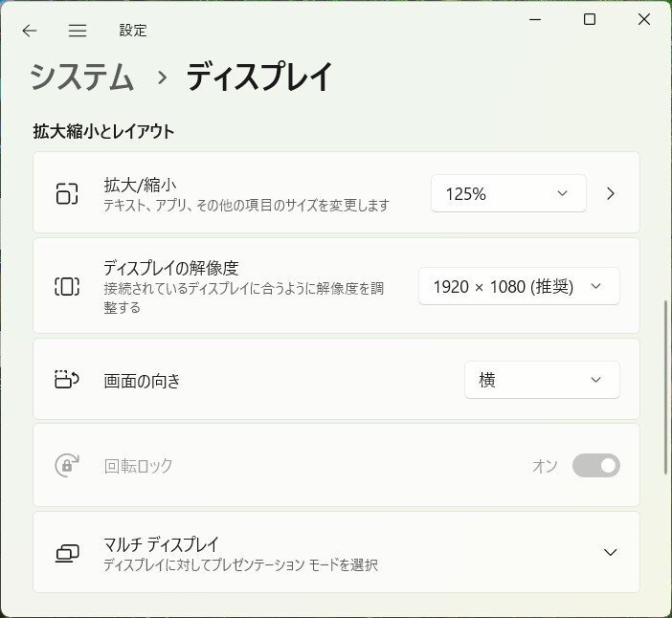
Task: Click the 拡大/縮小 scale icon
Action: click(67, 193)
